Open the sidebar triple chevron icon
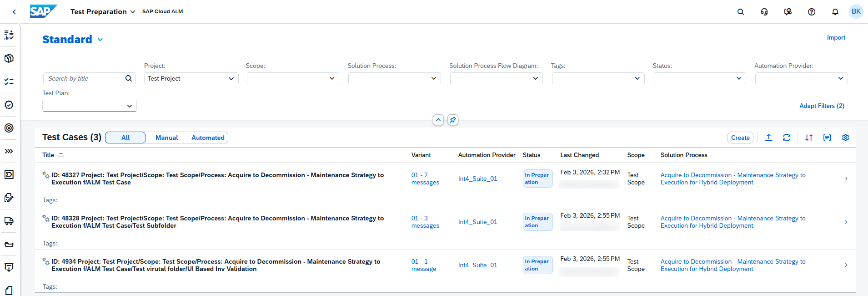Viewport: 868px width, 296px height. (x=9, y=151)
